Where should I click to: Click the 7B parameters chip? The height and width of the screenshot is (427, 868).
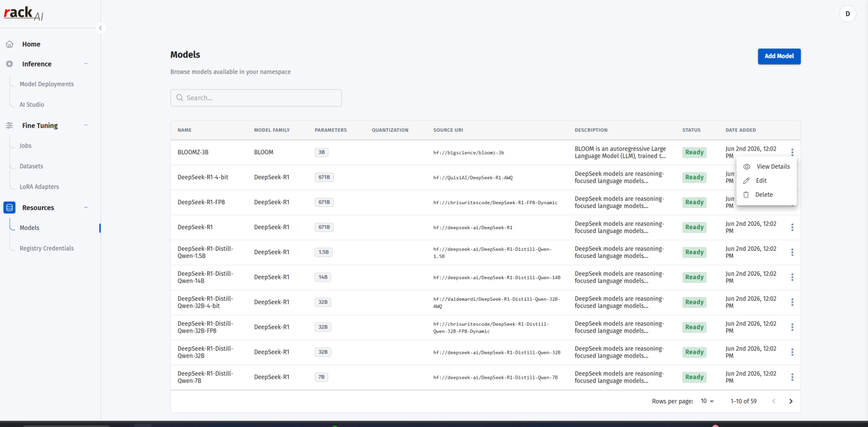click(322, 377)
